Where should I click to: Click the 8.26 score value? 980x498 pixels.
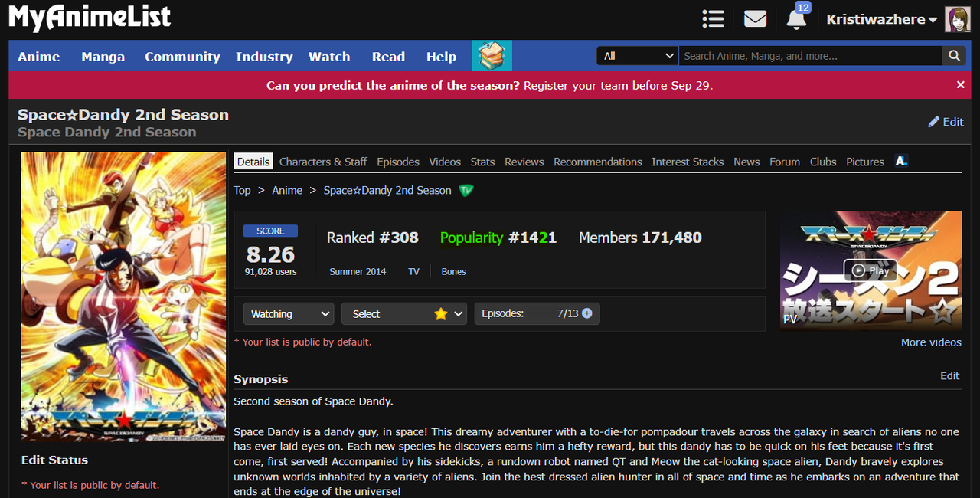(270, 254)
